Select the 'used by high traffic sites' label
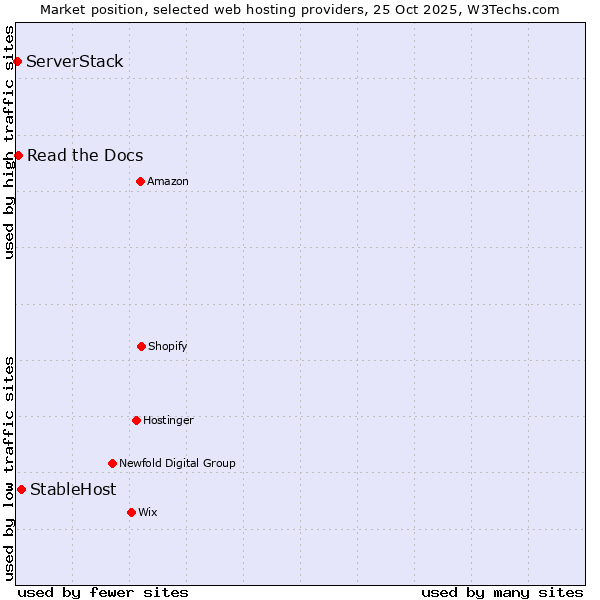Viewport: 600px width, 600px height. 9,142
